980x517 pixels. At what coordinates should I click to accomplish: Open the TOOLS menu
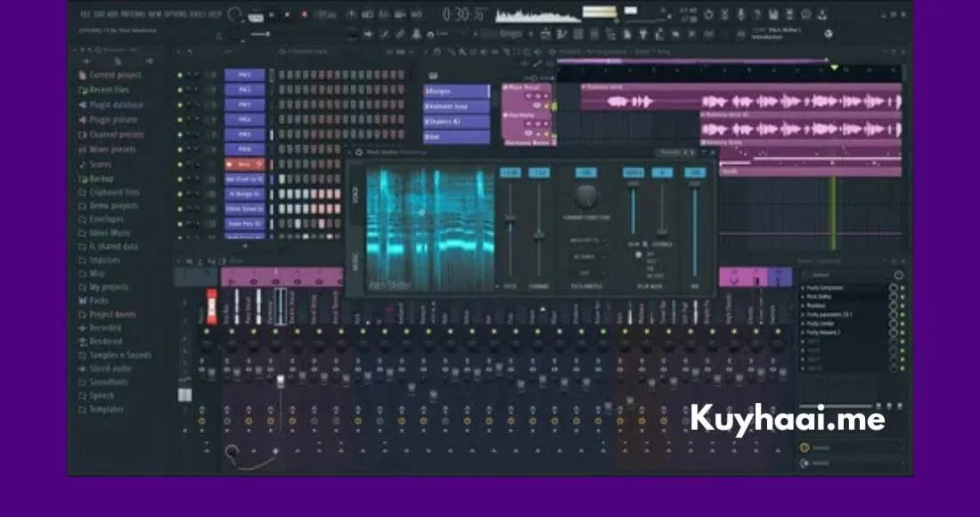(198, 13)
